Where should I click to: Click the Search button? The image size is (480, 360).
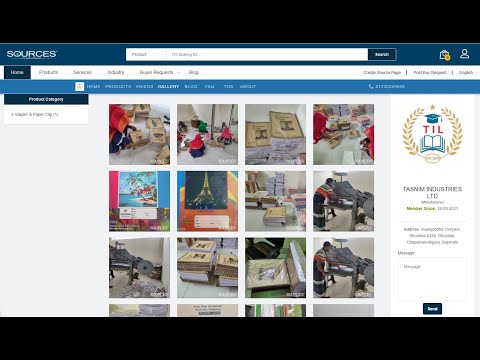click(x=382, y=54)
